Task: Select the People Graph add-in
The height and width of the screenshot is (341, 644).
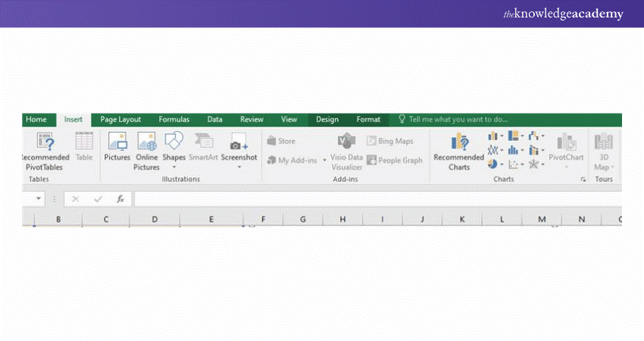Action: click(x=394, y=160)
